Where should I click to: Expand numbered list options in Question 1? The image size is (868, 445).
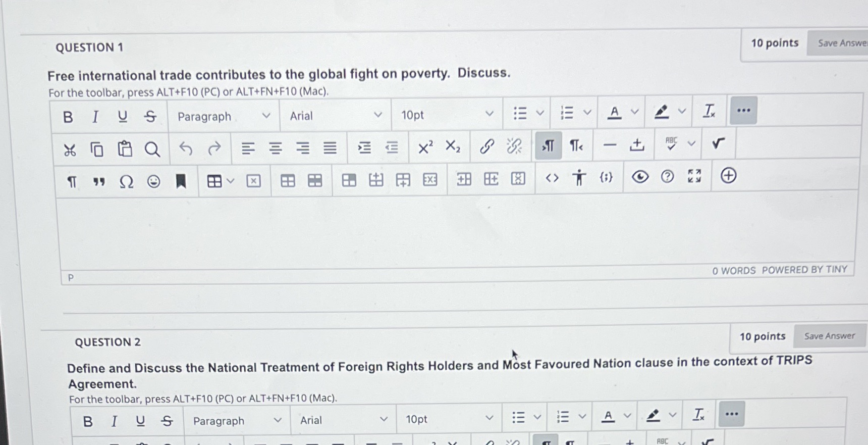[x=587, y=112]
